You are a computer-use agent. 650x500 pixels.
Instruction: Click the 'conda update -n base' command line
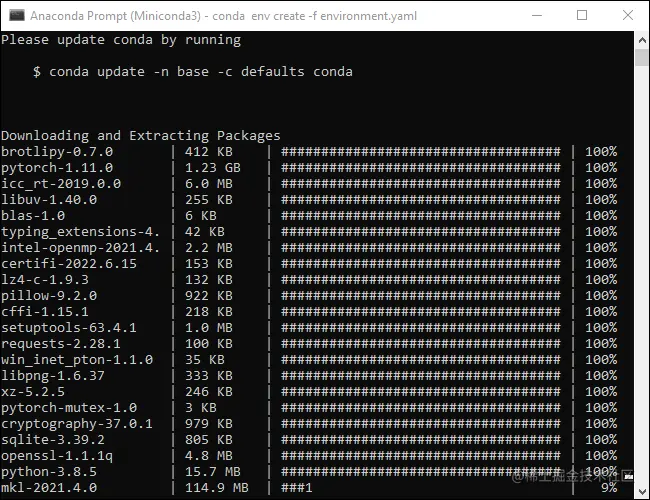click(193, 72)
